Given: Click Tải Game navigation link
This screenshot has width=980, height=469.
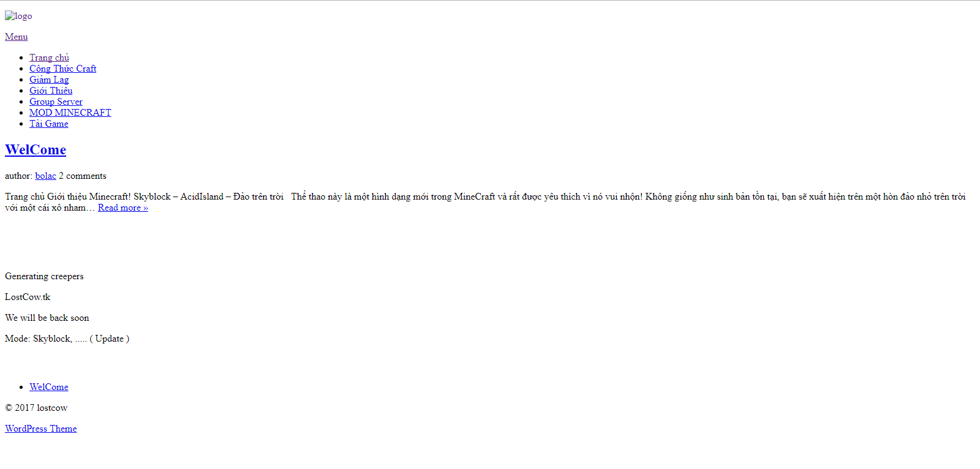Looking at the screenshot, I should click(x=49, y=124).
